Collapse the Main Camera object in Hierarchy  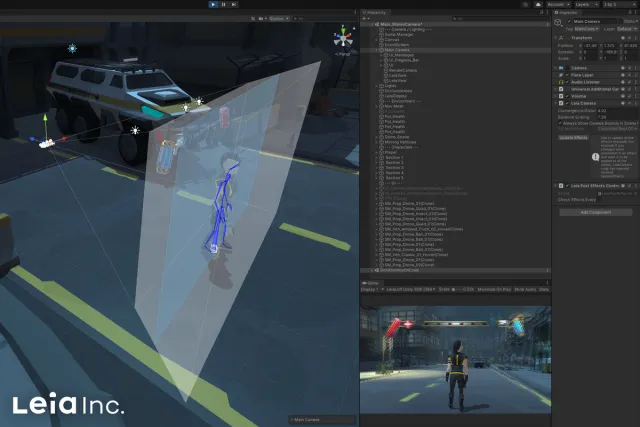tap(376, 50)
